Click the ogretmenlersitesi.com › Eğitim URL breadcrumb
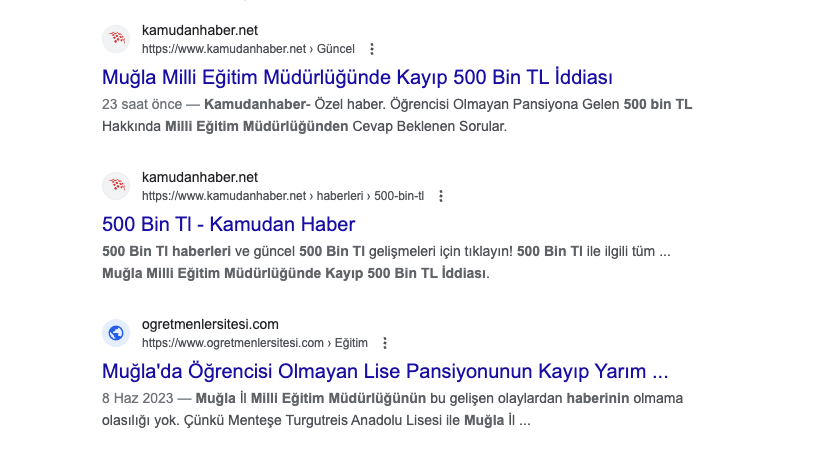 [254, 343]
